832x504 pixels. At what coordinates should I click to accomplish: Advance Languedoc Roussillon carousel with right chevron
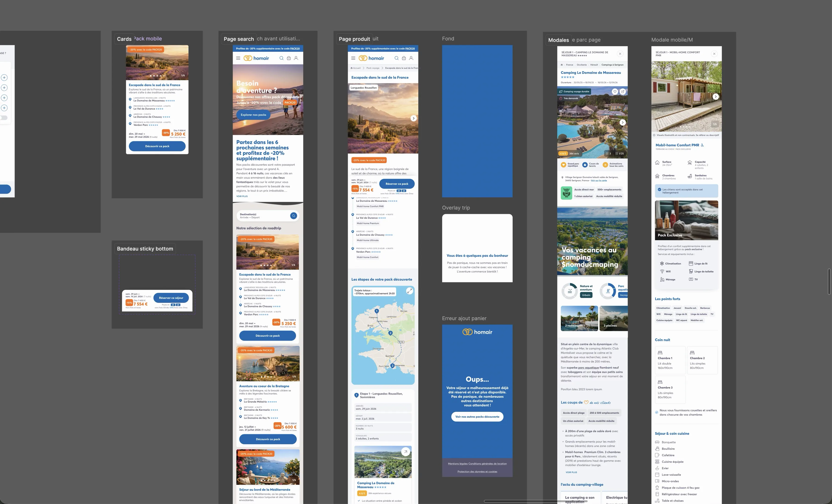point(413,118)
